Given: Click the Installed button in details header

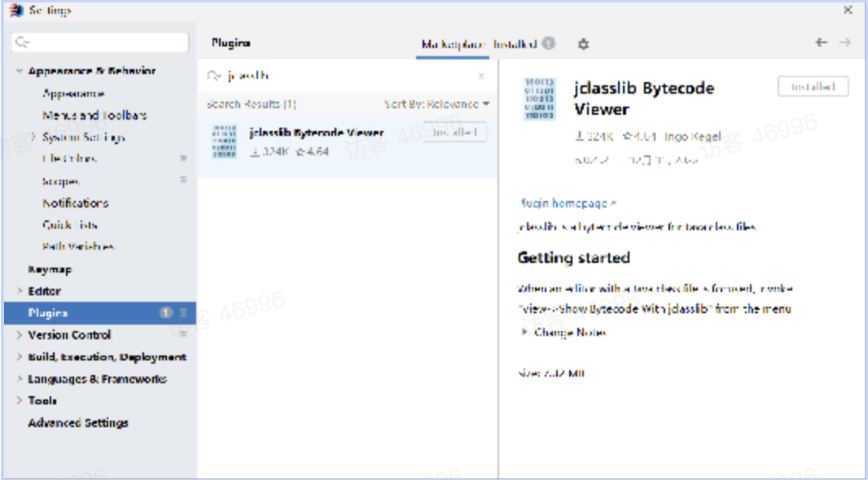Looking at the screenshot, I should (x=813, y=87).
